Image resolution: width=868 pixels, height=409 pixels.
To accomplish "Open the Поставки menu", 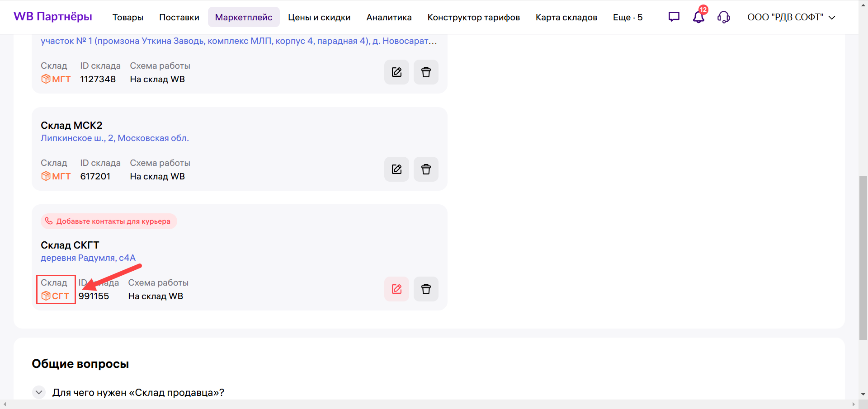I will tap(179, 17).
